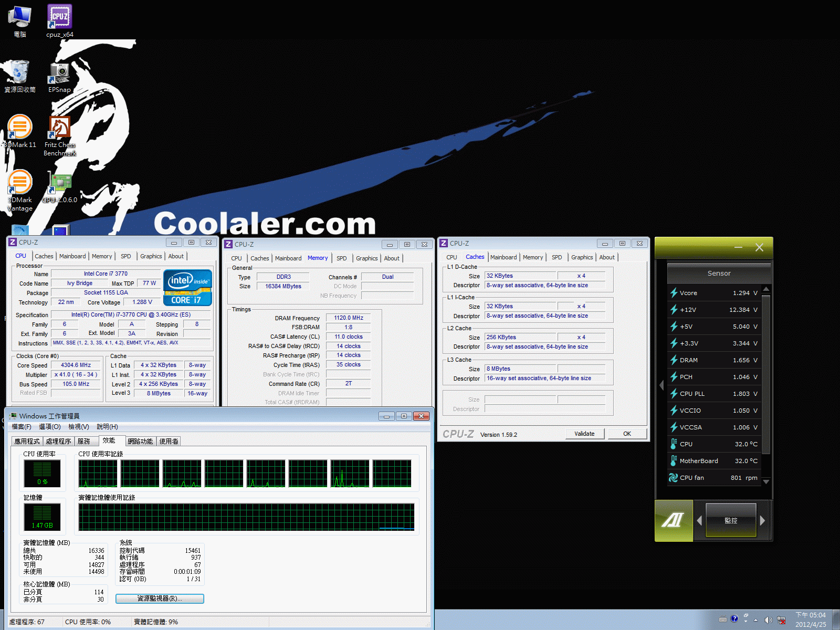This screenshot has width=840, height=630.
Task: Open the Recycle Bin desktop icon
Action: point(20,77)
